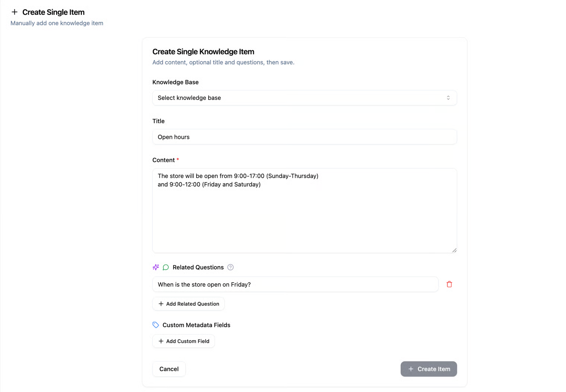
Task: Click the blue tag metadata icon
Action: [x=156, y=325]
